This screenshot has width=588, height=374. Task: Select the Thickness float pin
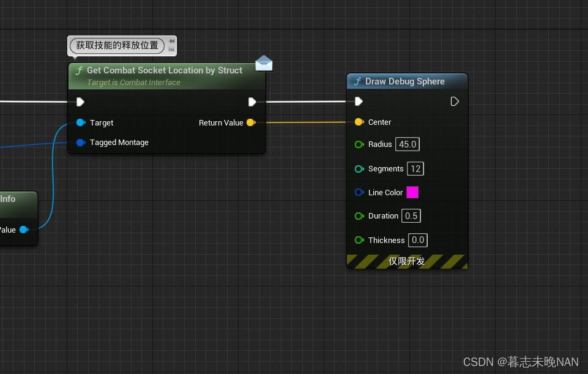359,240
